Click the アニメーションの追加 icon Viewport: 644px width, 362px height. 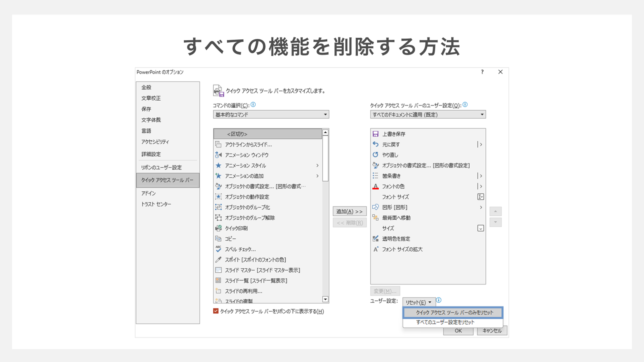click(x=219, y=176)
